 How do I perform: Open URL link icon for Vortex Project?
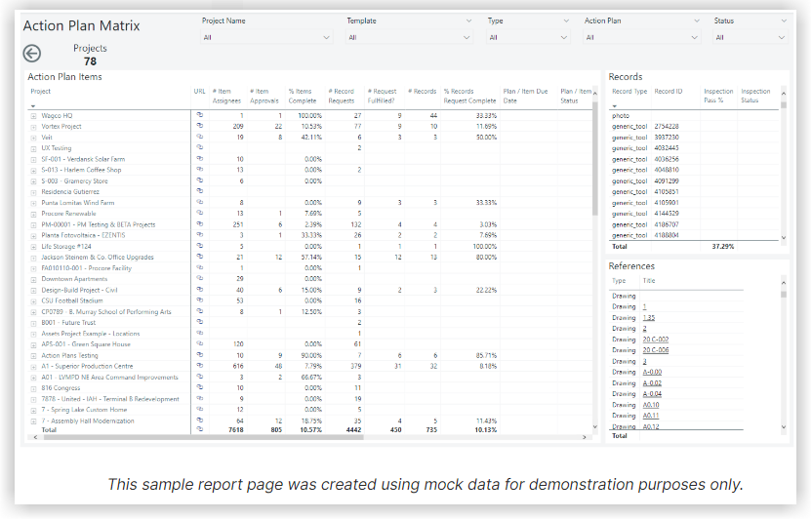(200, 126)
